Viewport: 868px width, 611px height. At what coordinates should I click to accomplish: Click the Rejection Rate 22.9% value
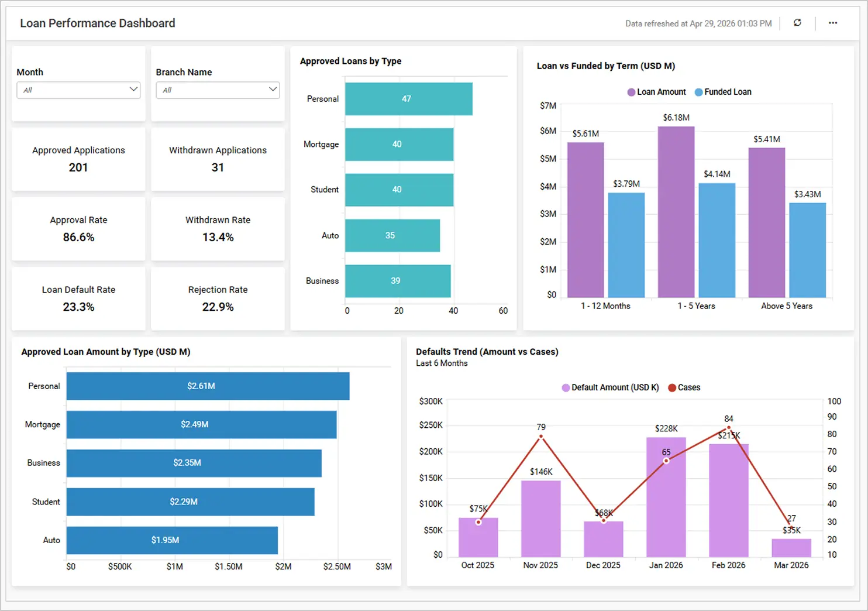[x=218, y=307]
